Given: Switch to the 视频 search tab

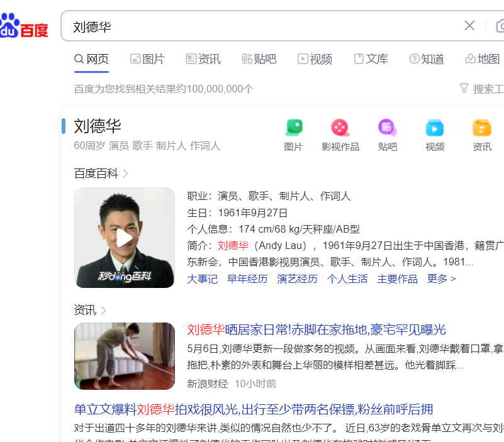Looking at the screenshot, I should coord(315,59).
